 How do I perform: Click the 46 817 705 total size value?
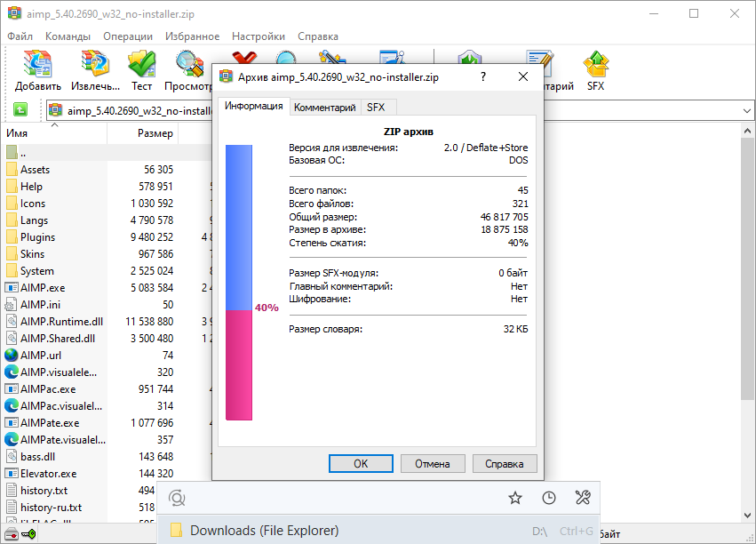[504, 217]
